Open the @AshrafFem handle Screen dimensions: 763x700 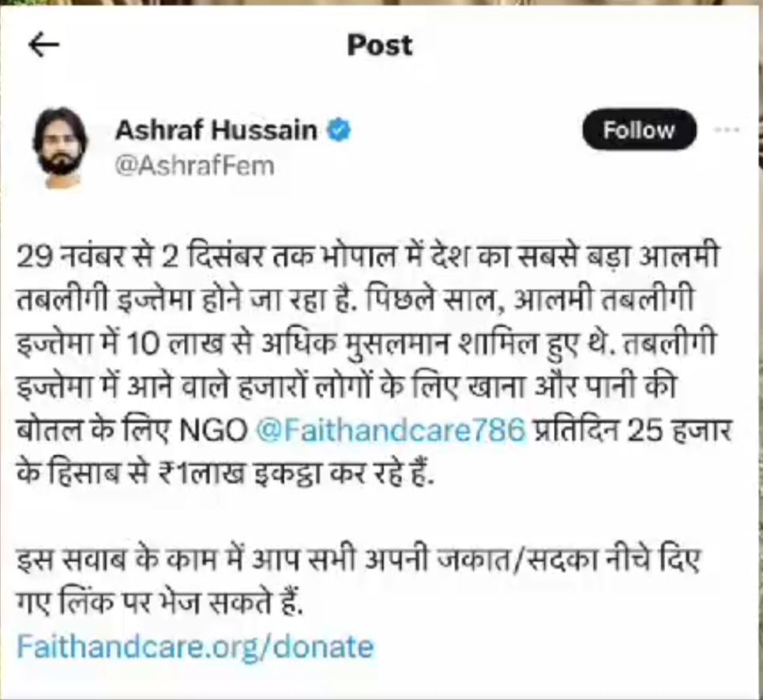pyautogui.click(x=194, y=166)
